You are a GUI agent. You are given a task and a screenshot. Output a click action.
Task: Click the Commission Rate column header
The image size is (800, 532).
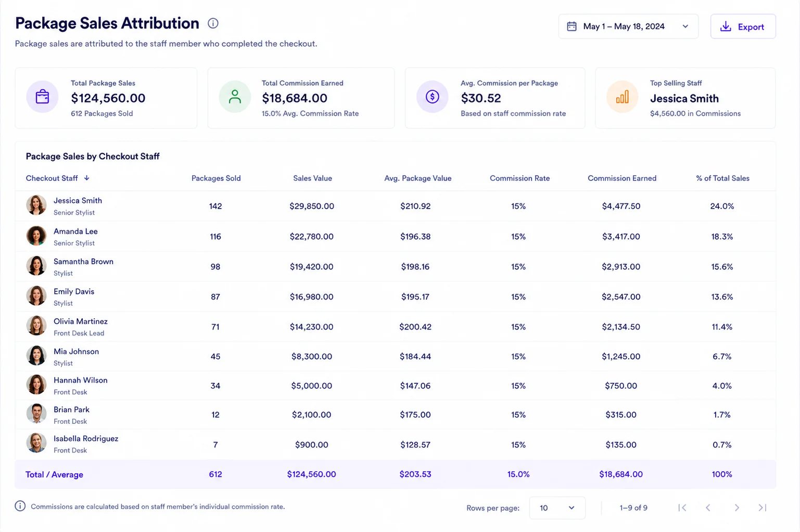pyautogui.click(x=519, y=178)
